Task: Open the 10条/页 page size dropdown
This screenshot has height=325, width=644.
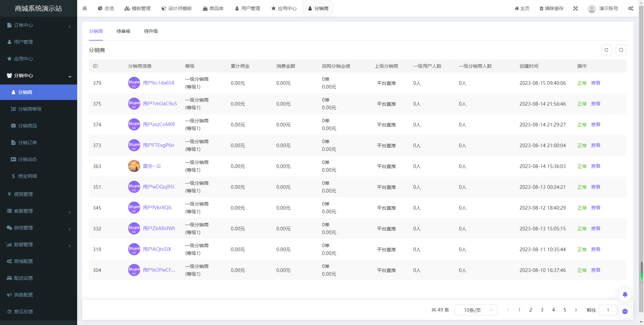Action: tap(476, 310)
